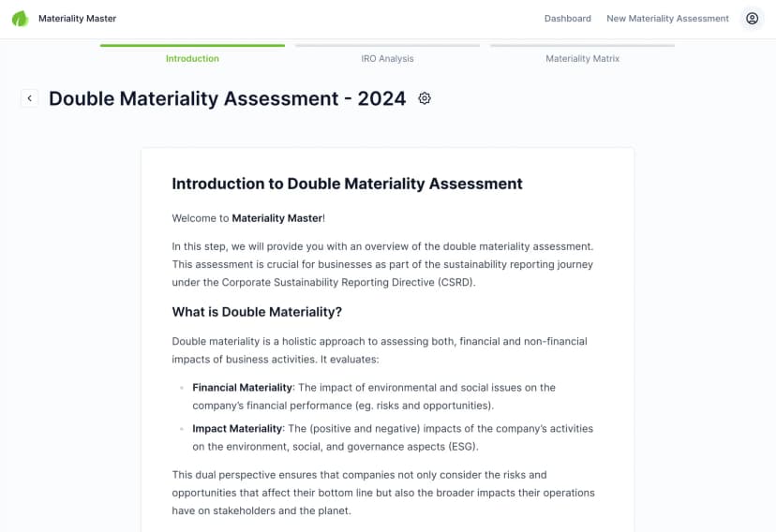Open assessment settings via gear icon
Image resolution: width=776 pixels, height=532 pixels.
tap(425, 98)
